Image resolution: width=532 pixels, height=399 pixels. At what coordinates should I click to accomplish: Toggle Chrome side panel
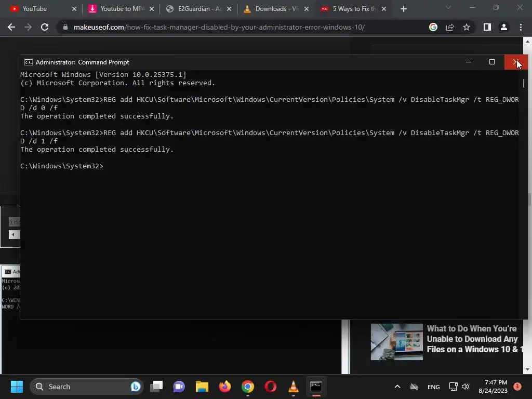(487, 27)
